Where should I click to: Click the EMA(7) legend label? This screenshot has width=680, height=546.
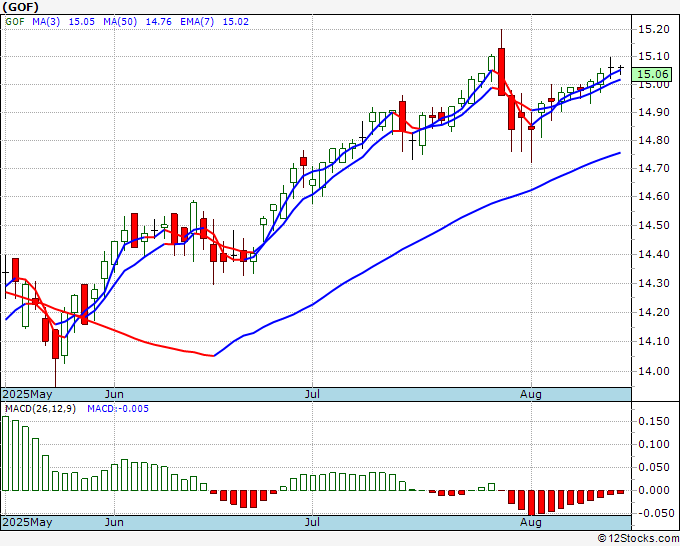(x=197, y=22)
